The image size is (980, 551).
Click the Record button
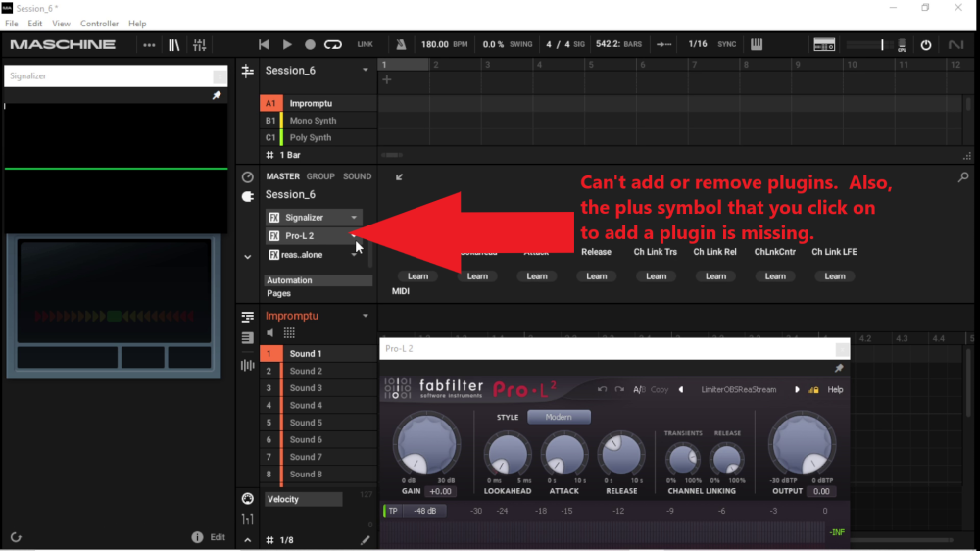point(310,44)
